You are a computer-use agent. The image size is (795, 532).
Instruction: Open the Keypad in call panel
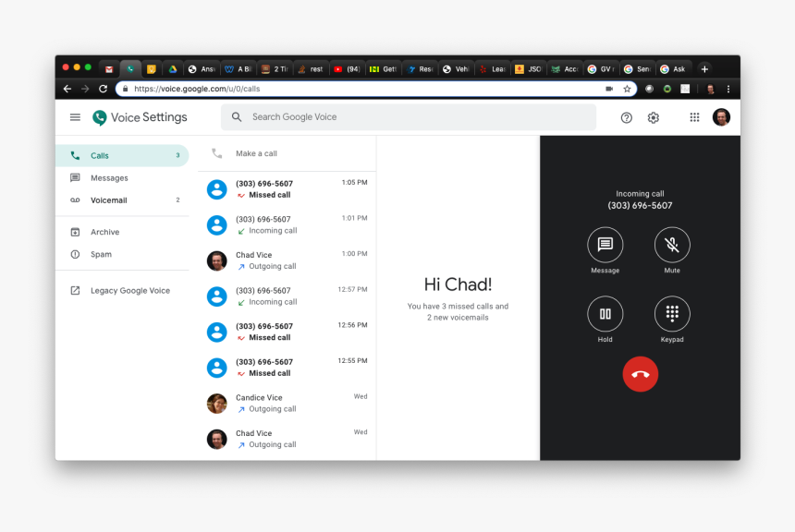[672, 314]
